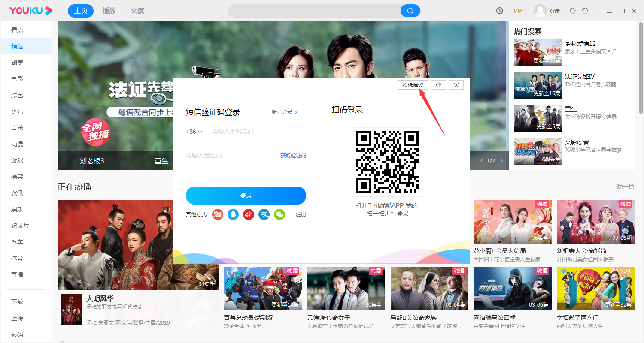This screenshot has height=343, width=644.
Task: Open the skin/theme T-shirt icon
Action: click(585, 10)
